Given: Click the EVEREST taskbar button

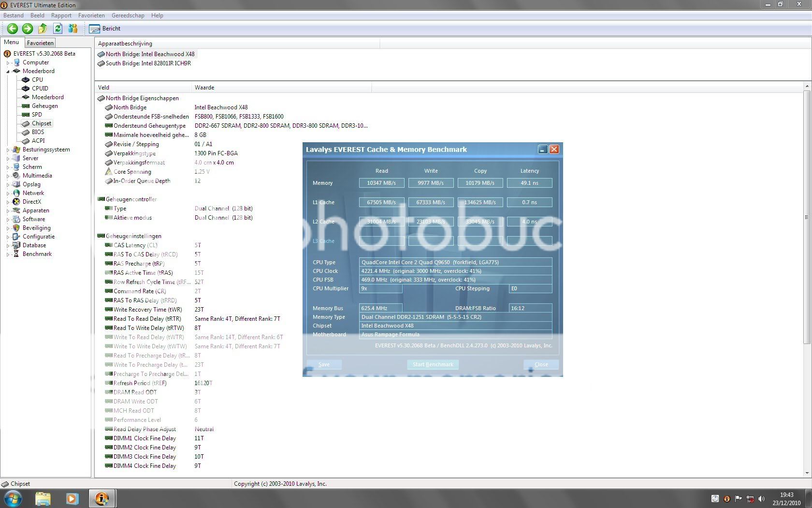Looking at the screenshot, I should [x=101, y=498].
